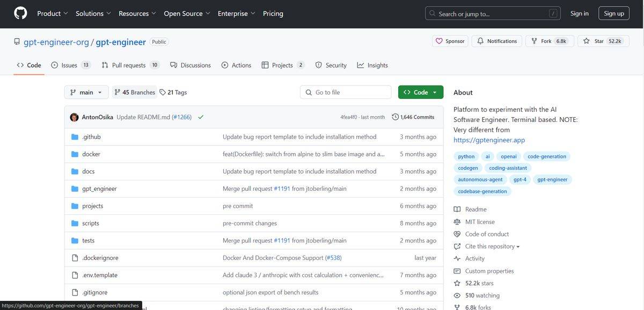Open the .github folder icon

pos(75,137)
